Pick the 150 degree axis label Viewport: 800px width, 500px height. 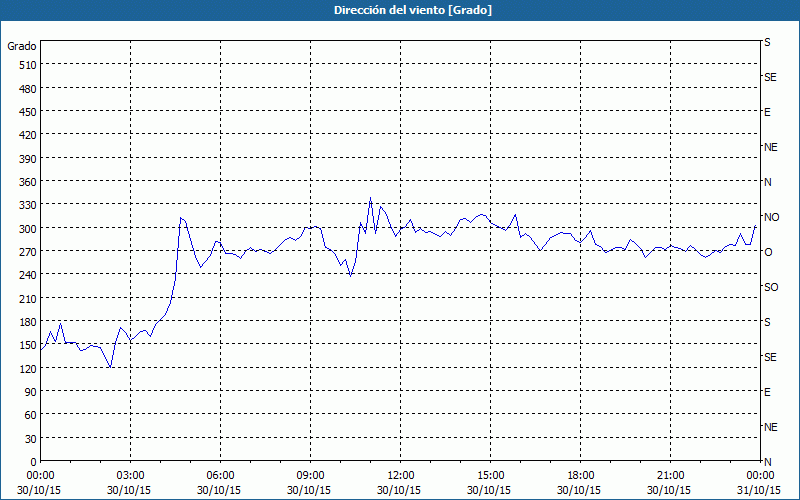[28, 345]
